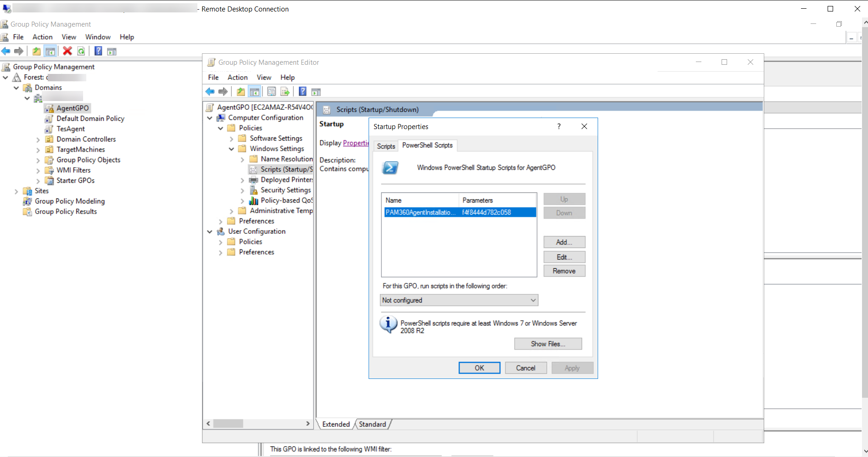
Task: Open Action menu in Group Policy Management Editor
Action: pos(237,77)
